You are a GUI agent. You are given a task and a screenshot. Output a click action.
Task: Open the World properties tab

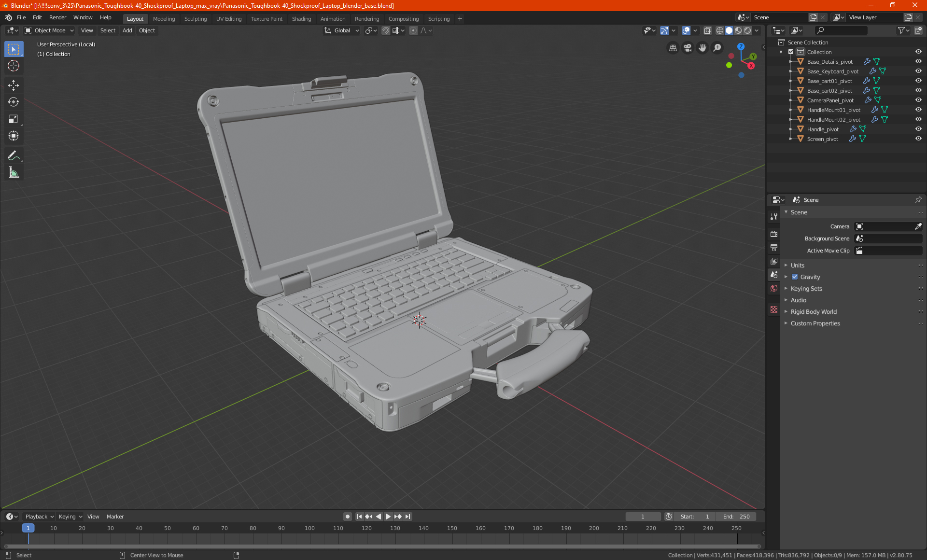coord(774,288)
